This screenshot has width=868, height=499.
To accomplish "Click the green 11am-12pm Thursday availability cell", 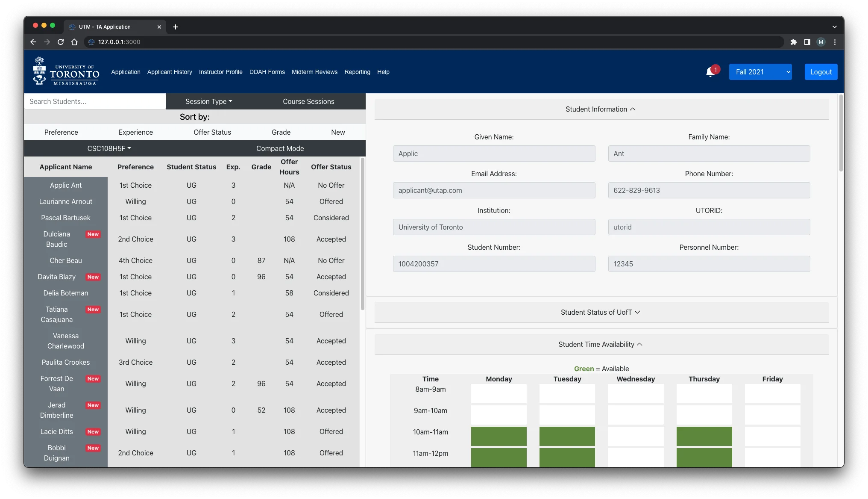I will pos(704,457).
